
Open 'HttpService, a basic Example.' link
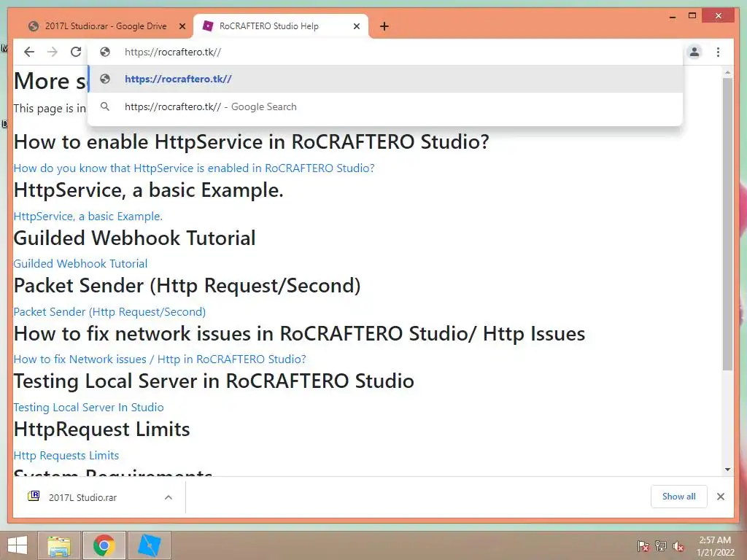88,216
